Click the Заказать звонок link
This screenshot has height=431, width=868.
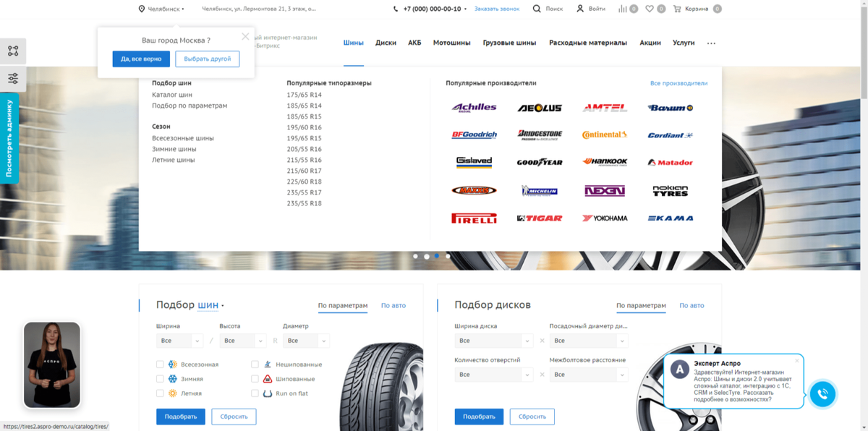click(x=497, y=9)
